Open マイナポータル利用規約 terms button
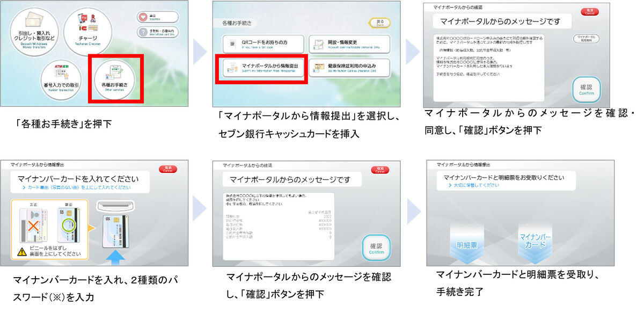The width and height of the screenshot is (644, 334). point(586,39)
